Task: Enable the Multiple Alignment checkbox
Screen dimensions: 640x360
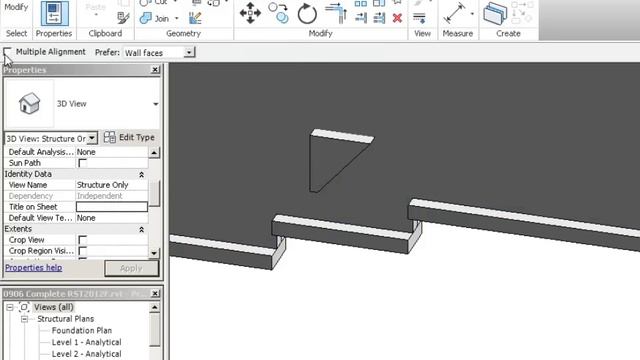Action: tap(7, 51)
